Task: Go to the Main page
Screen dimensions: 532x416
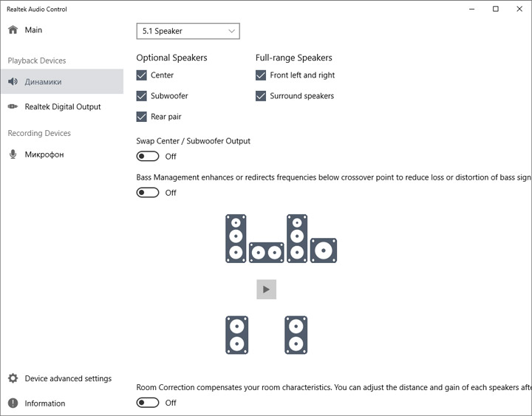Action: (33, 30)
